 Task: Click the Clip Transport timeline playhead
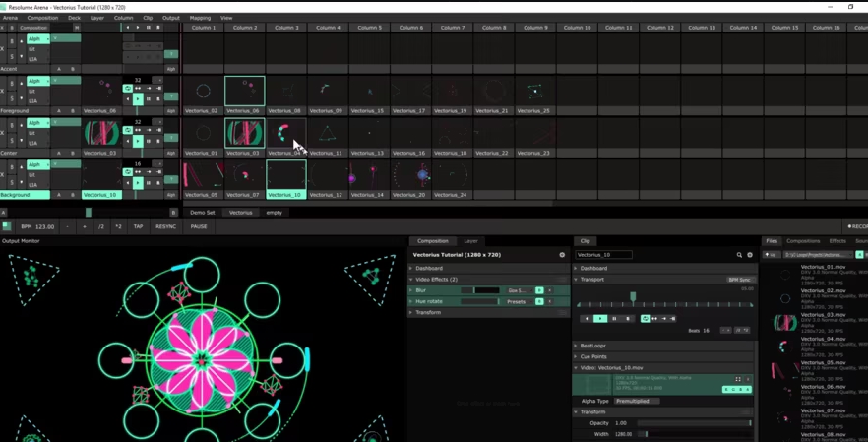tap(633, 297)
